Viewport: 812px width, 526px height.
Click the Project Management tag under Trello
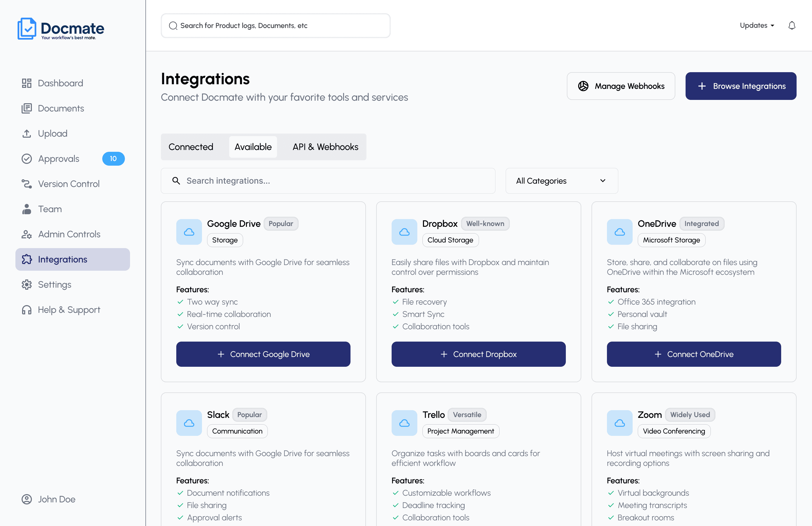(x=460, y=431)
